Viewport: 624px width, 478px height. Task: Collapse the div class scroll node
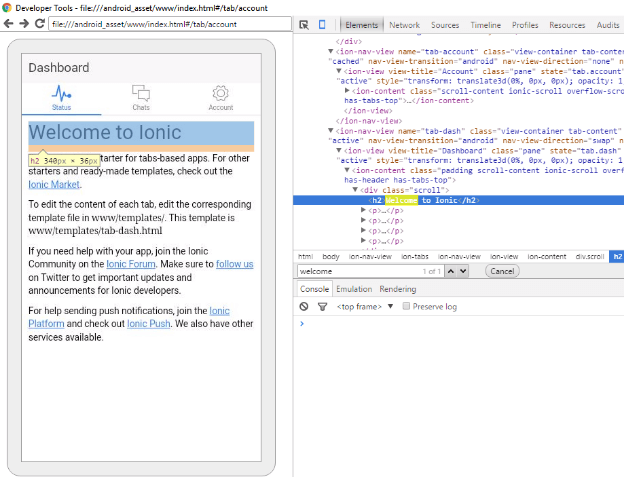coord(354,189)
